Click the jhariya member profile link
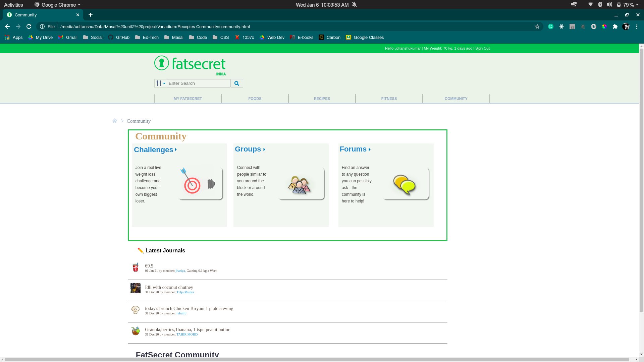This screenshot has height=362, width=644. [x=180, y=270]
